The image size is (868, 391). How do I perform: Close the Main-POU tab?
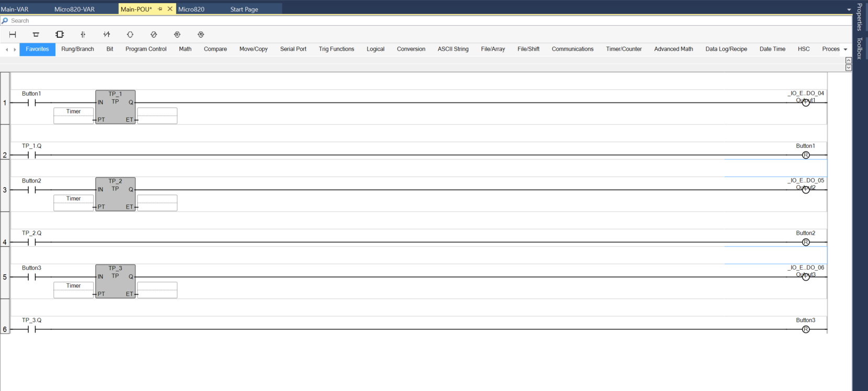(x=170, y=9)
